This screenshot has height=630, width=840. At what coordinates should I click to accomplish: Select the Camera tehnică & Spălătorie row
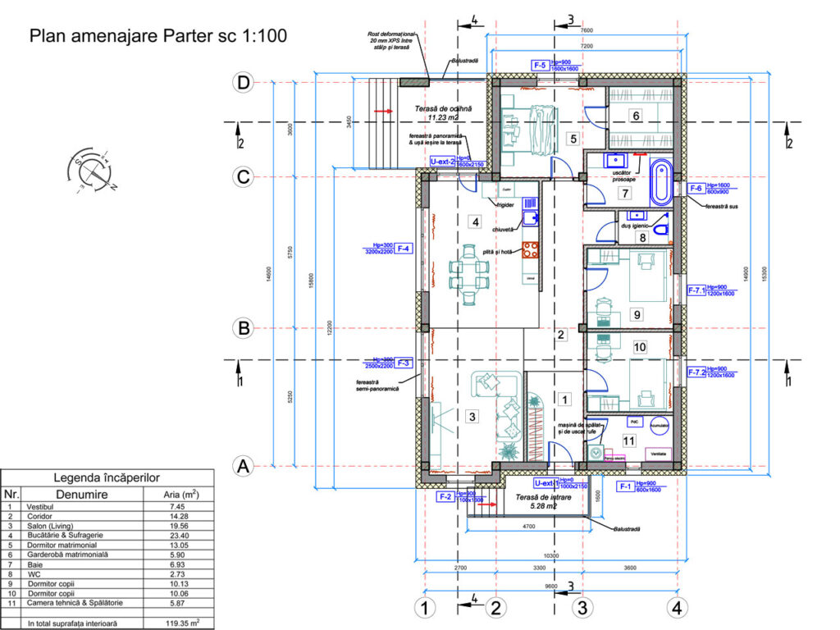pyautogui.click(x=107, y=603)
